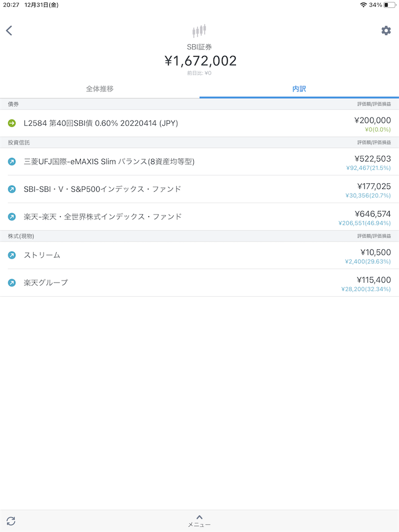This screenshot has height=532, width=399.
Task: Tap 評価額/評価損益 label in 株式(現物) header
Action: 374,236
